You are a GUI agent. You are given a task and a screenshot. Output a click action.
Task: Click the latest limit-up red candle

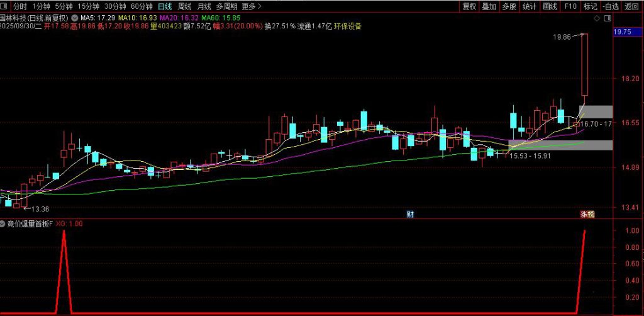coord(584,64)
